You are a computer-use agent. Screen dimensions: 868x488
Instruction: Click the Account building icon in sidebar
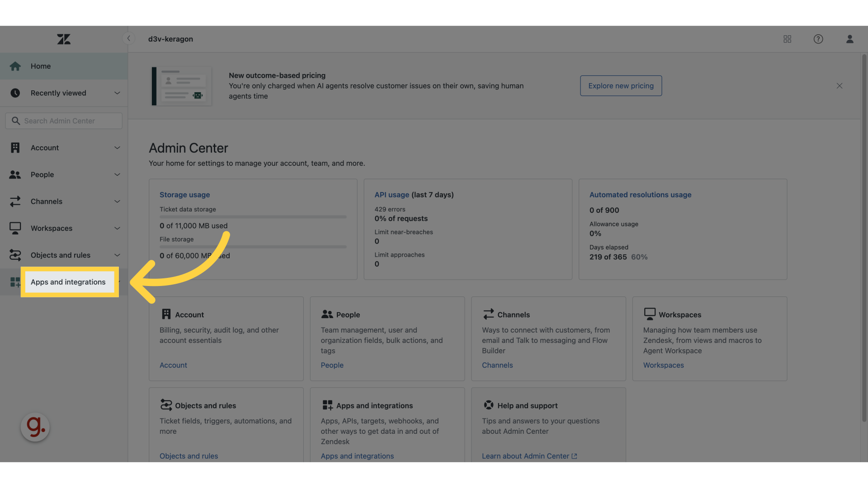pos(15,148)
